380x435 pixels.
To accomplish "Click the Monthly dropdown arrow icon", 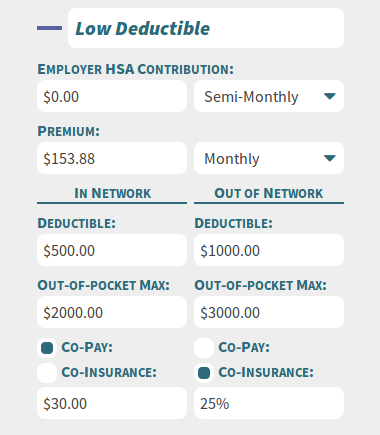I will click(329, 158).
